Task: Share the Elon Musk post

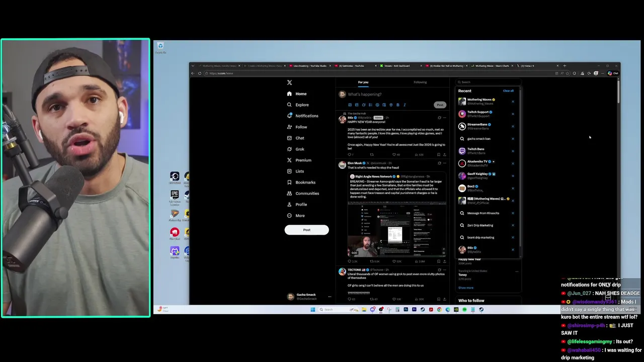Action: 444,261
